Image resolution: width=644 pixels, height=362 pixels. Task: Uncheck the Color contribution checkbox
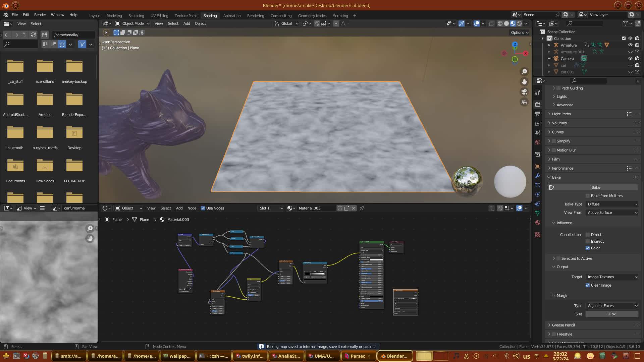pos(588,248)
